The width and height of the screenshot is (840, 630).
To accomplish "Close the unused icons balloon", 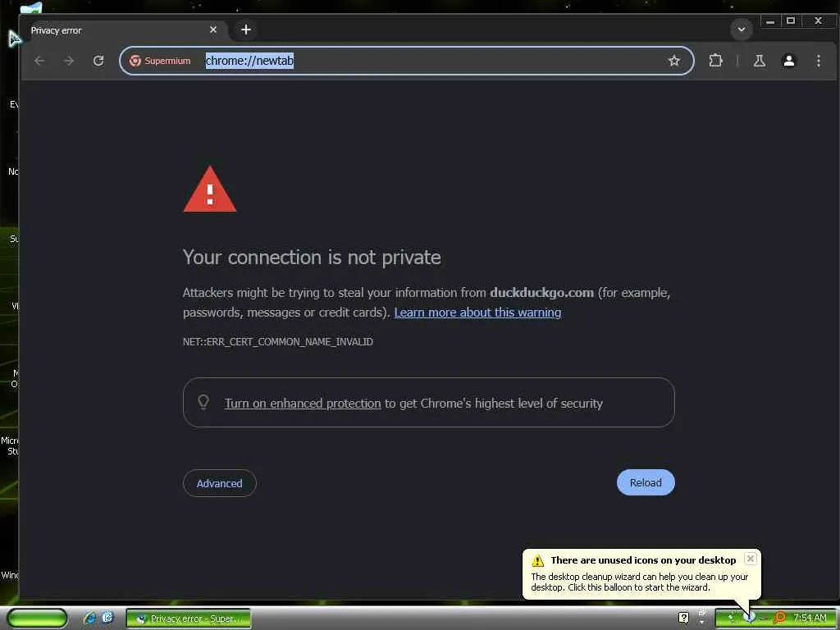I will (x=751, y=558).
